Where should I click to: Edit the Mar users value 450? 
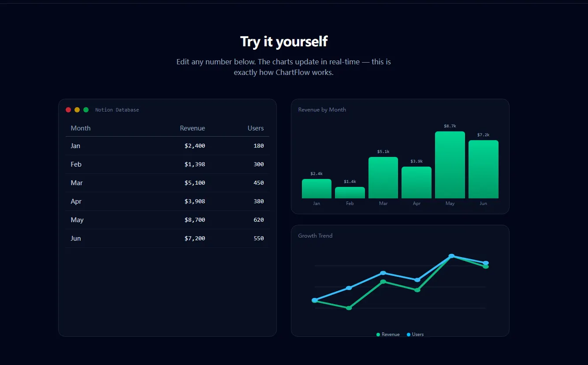[259, 183]
